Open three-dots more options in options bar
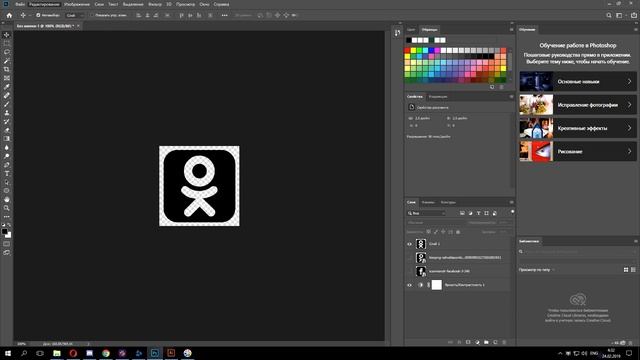 (224, 15)
